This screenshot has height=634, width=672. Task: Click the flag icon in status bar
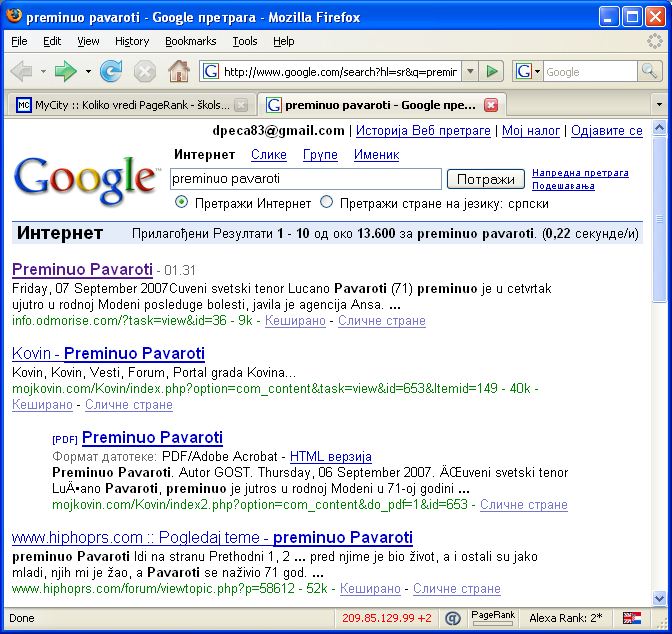pyautogui.click(x=632, y=618)
